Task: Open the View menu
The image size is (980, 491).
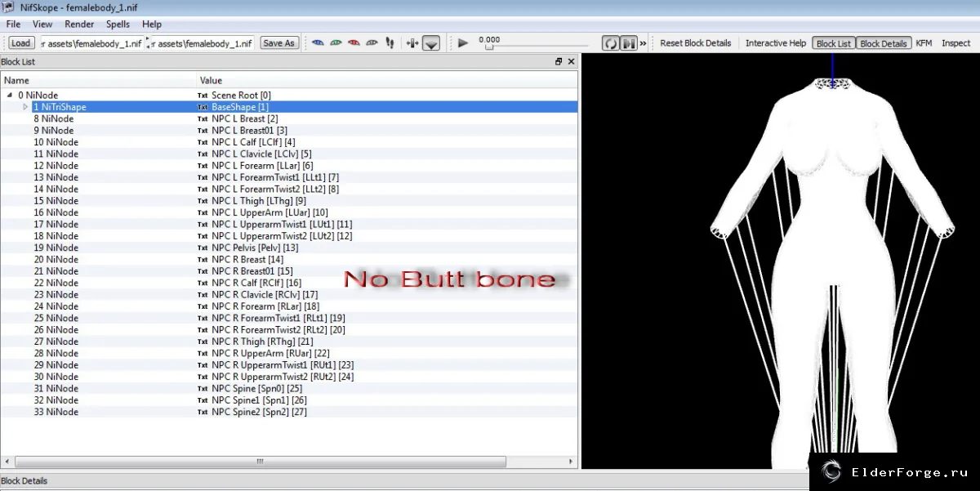Action: pos(42,25)
